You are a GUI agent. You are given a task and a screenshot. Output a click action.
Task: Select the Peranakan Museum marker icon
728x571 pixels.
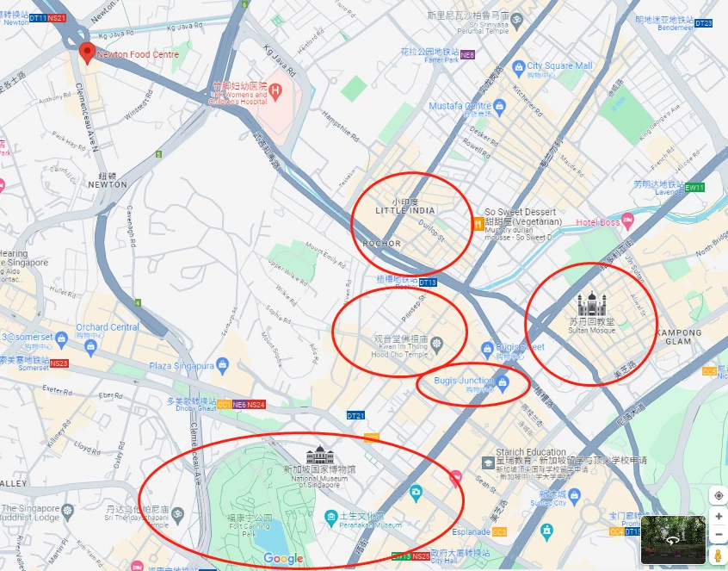point(331,518)
